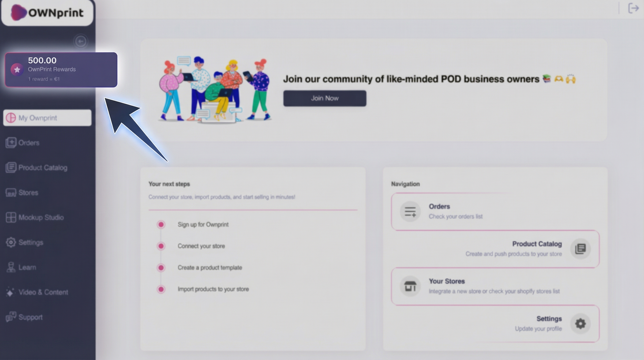Select the Orders icon in the sidebar

pyautogui.click(x=11, y=142)
